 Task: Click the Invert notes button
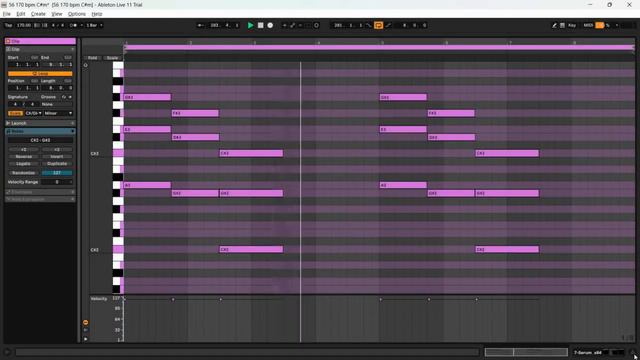pos(57,157)
